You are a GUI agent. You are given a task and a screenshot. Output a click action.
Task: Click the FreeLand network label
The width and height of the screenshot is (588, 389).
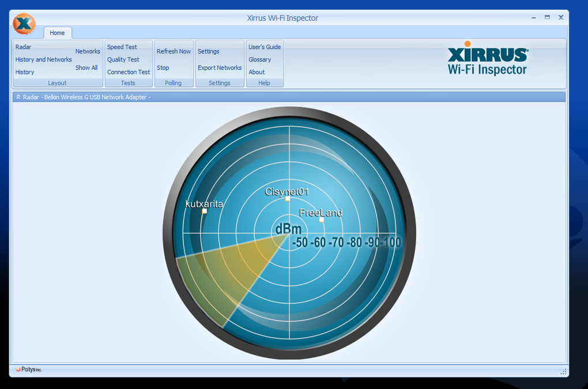click(321, 213)
